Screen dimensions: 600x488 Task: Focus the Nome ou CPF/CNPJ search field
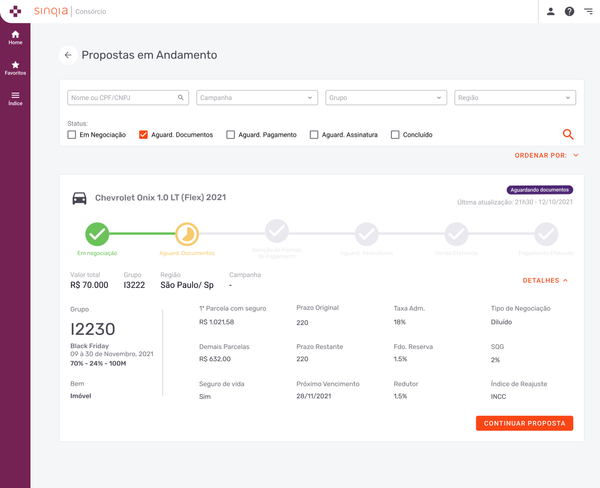(x=128, y=98)
